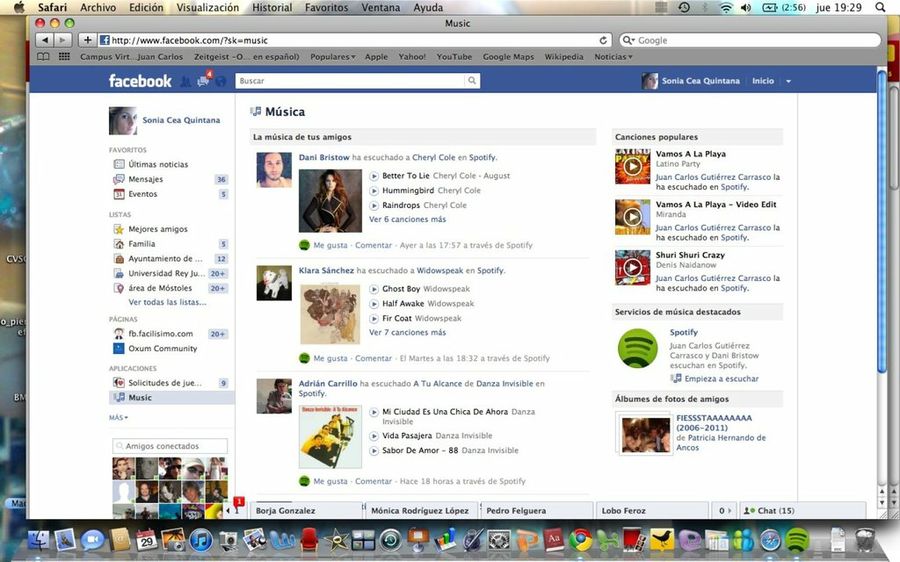This screenshot has height=562, width=900.
Task: Play Half Awake by Widowspeak
Action: 374,304
